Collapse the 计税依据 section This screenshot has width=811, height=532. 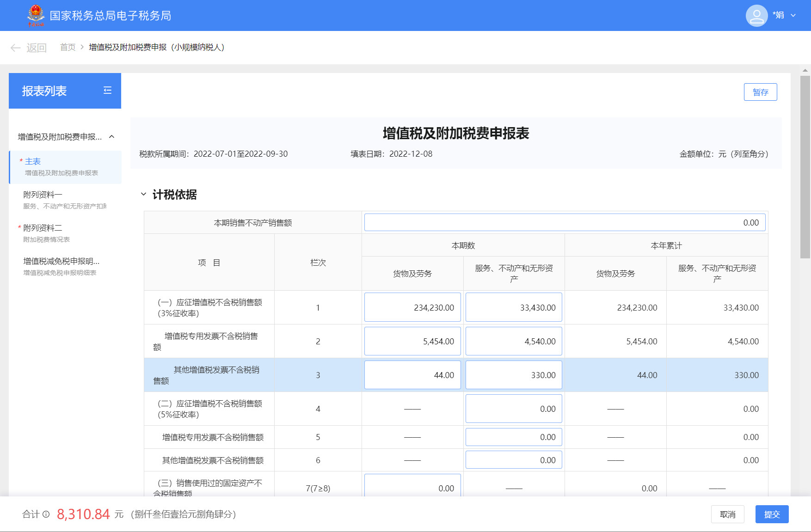pyautogui.click(x=143, y=195)
